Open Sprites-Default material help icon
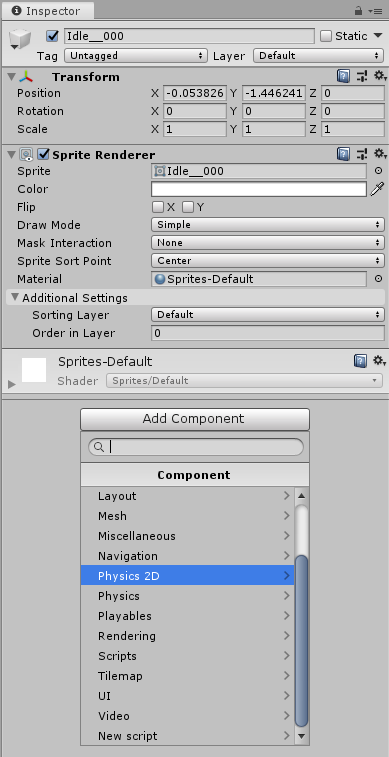The width and height of the screenshot is (389, 757). pyautogui.click(x=360, y=361)
